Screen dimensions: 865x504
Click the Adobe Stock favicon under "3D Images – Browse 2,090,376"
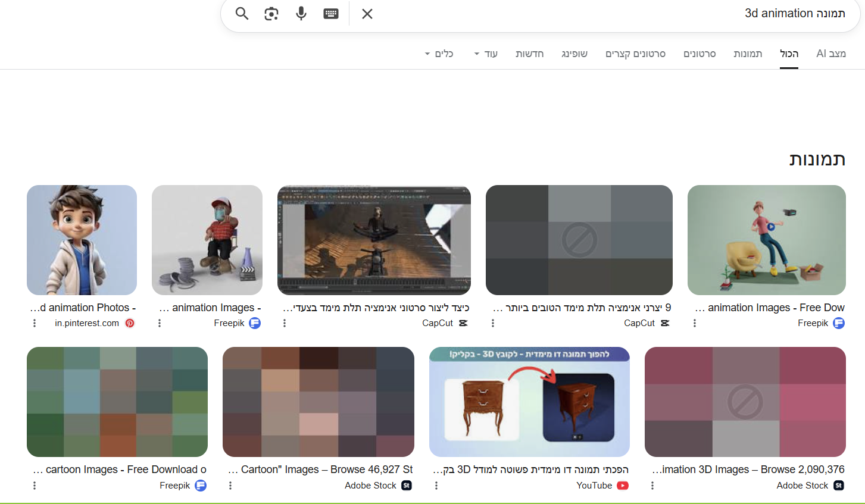click(839, 486)
